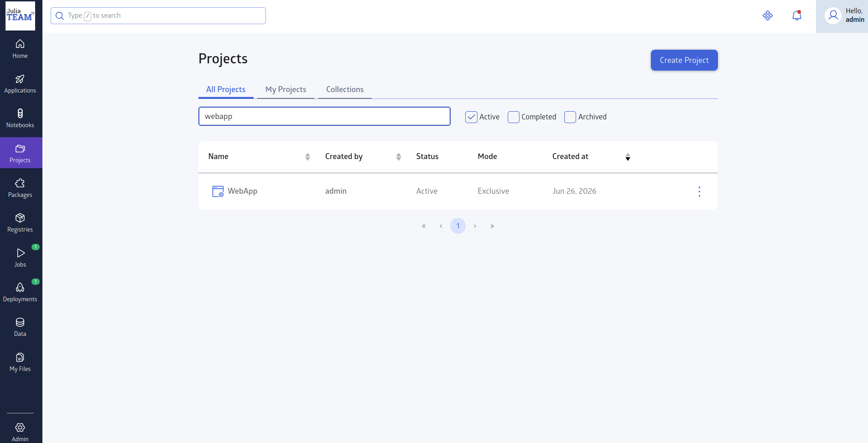Click the project filter field containing webapp
868x443 pixels.
[x=324, y=116]
